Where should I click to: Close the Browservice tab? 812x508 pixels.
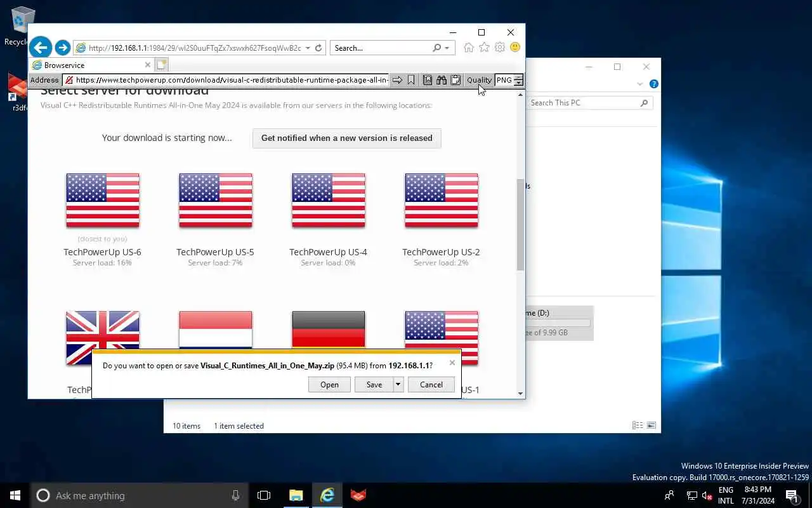[x=147, y=65]
